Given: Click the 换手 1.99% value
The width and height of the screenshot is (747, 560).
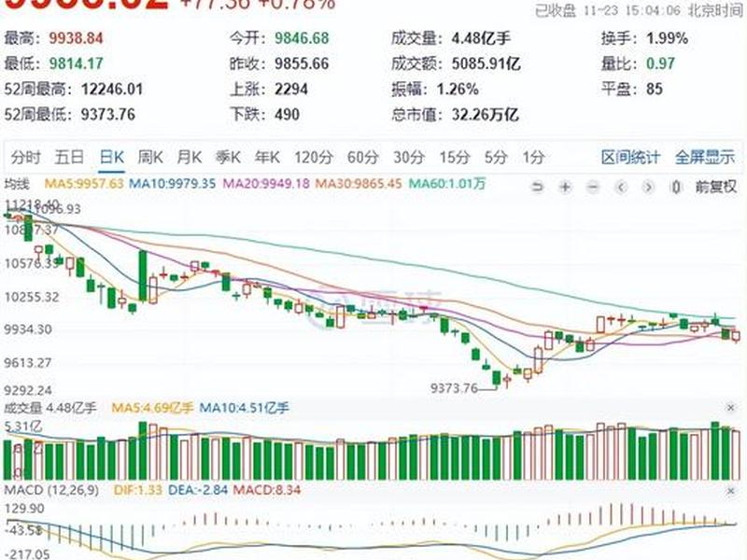Looking at the screenshot, I should [x=667, y=38].
